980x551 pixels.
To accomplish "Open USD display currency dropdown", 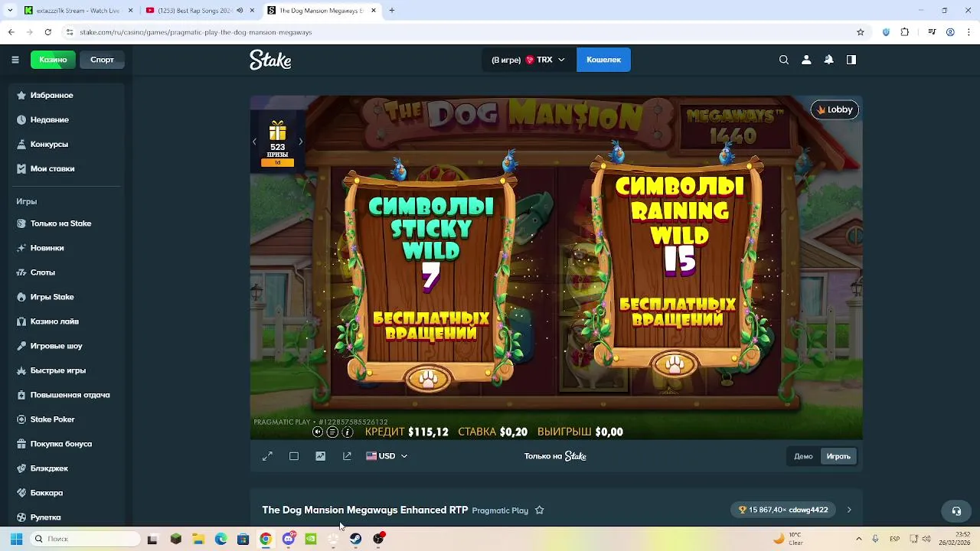I will [x=387, y=456].
